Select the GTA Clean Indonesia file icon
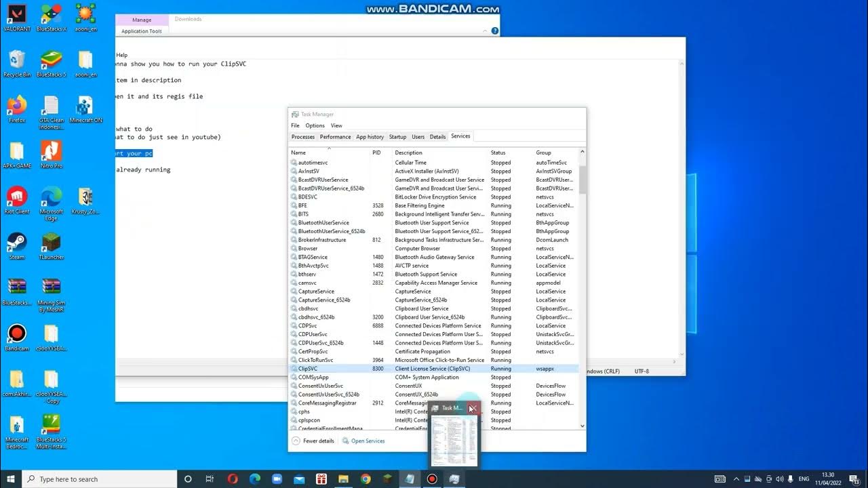The height and width of the screenshot is (488, 868). point(51,113)
